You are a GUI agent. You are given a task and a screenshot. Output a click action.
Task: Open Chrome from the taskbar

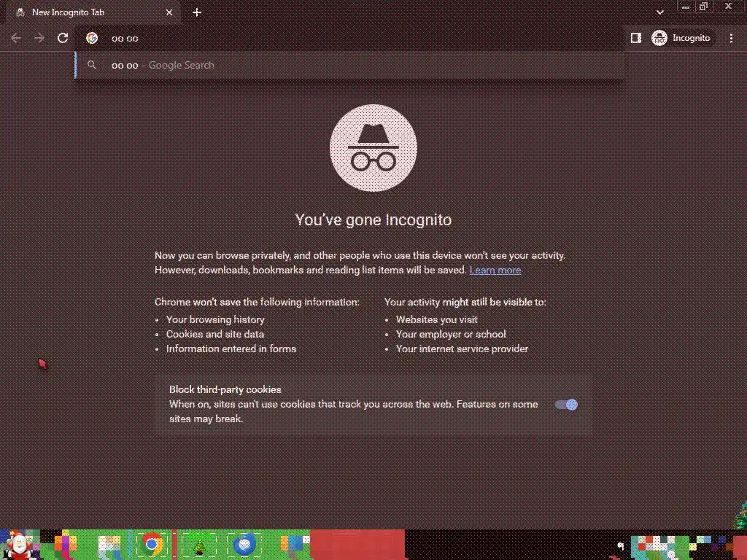click(152, 544)
